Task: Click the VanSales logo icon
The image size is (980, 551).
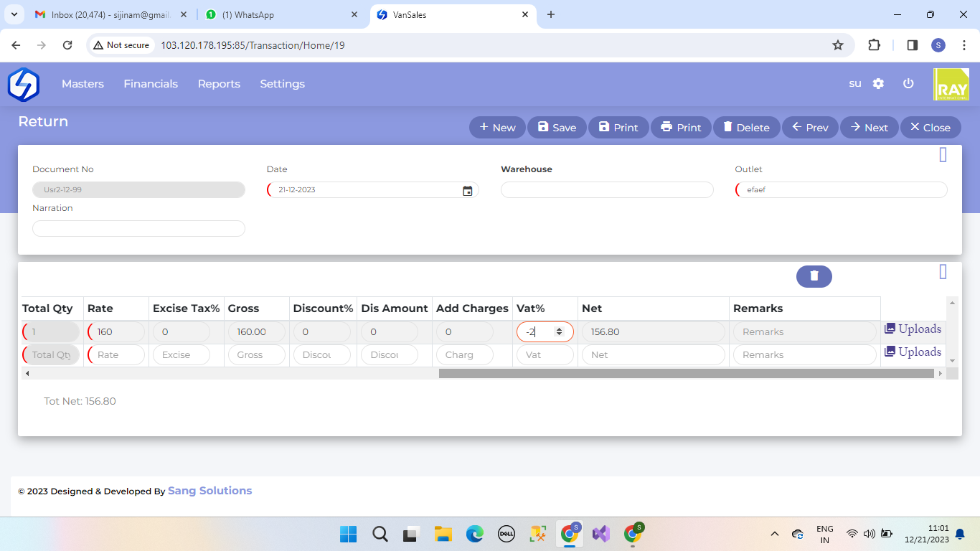Action: coord(23,84)
